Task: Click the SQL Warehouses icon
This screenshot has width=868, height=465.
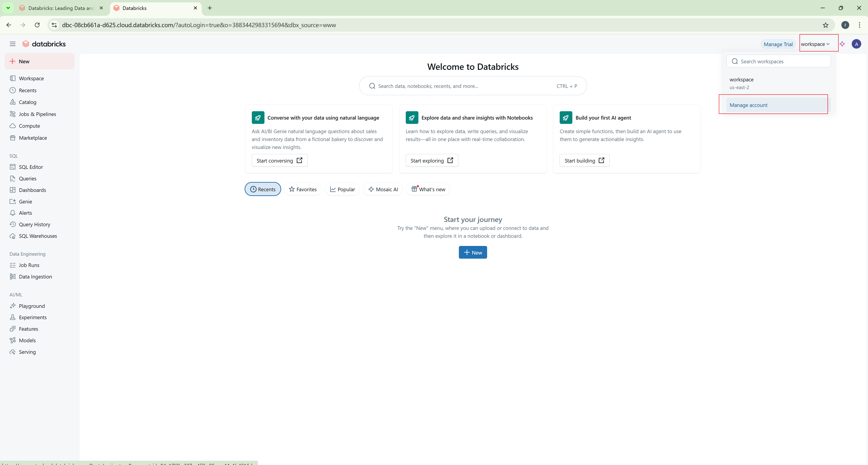Action: 13,236
